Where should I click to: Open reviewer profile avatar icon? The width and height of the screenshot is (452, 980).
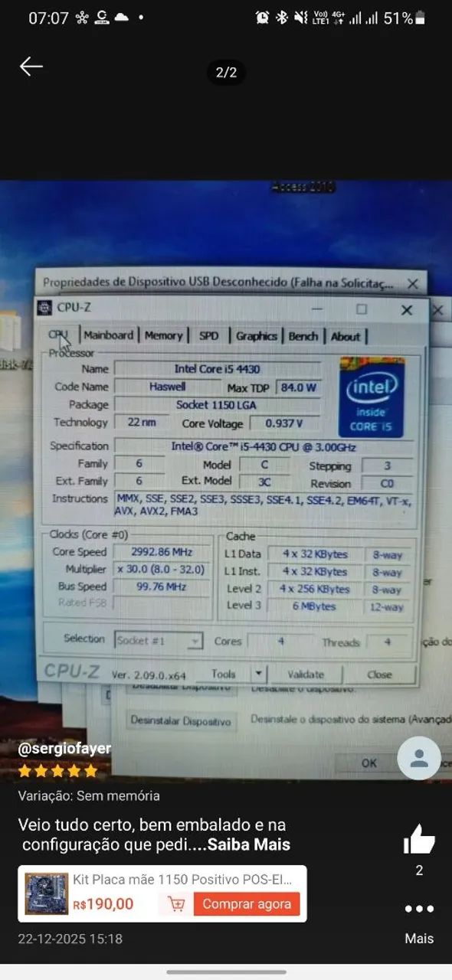419,758
